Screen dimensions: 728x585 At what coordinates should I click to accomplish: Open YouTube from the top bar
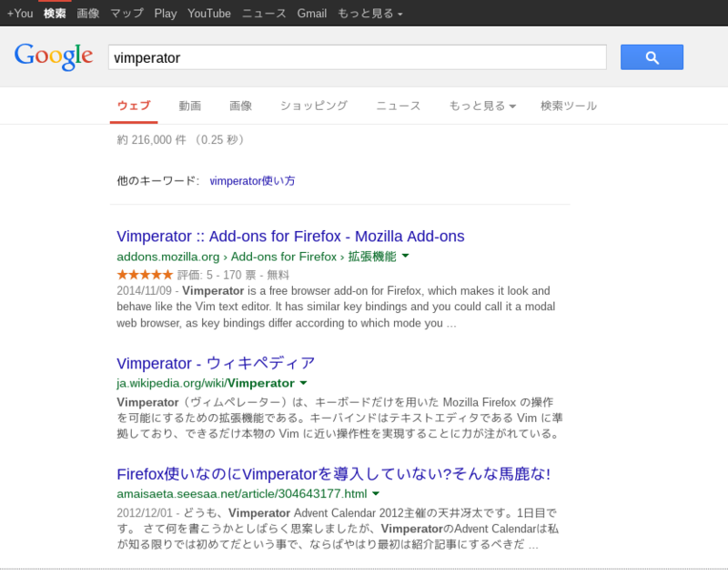pyautogui.click(x=209, y=14)
